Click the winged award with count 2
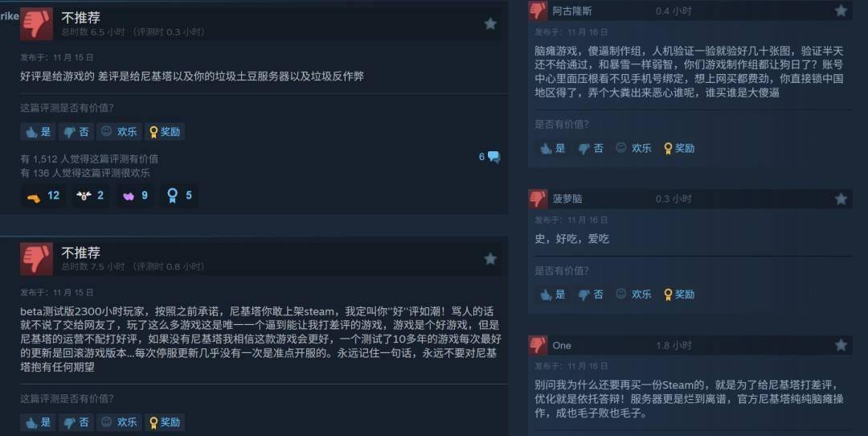868x436 pixels. click(90, 195)
